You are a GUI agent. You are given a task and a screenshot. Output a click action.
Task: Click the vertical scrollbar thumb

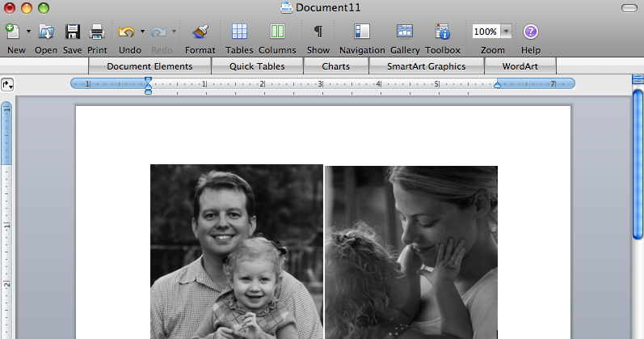638,164
